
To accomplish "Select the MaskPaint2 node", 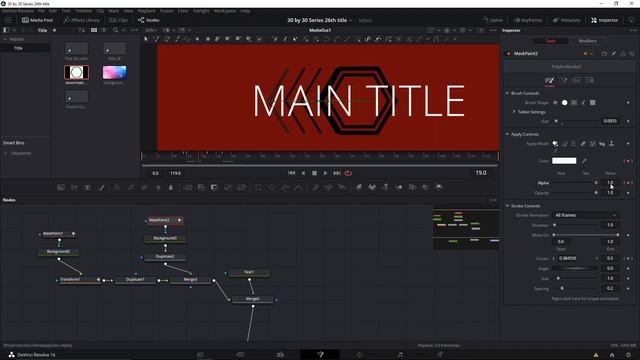I will 165,220.
